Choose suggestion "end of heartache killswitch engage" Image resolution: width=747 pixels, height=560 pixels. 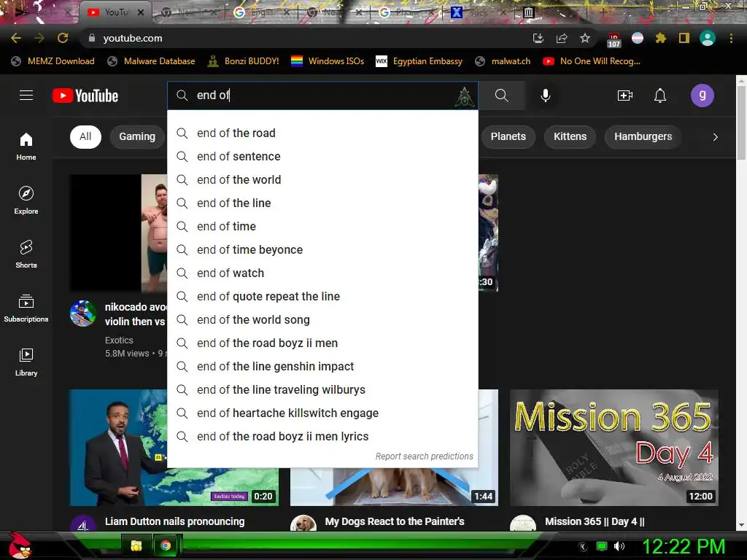322,413
